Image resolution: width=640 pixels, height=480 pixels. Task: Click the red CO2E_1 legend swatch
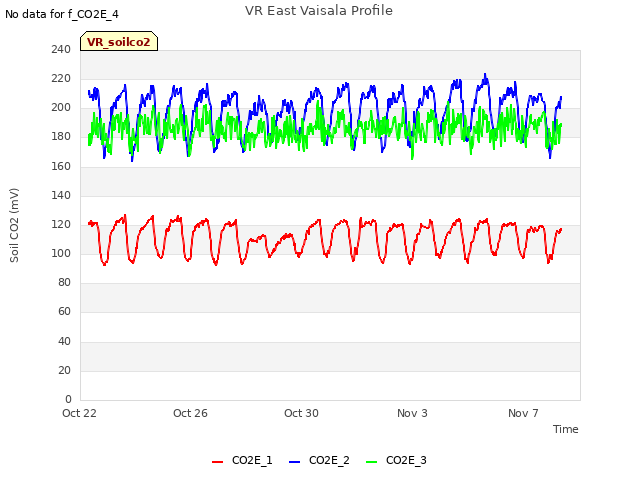pyautogui.click(x=218, y=462)
